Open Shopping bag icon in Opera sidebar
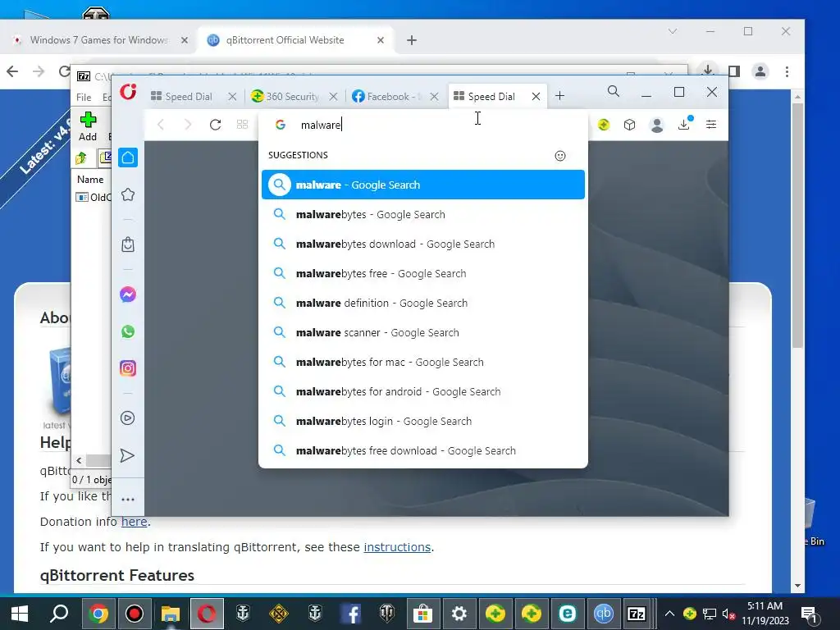 (128, 244)
